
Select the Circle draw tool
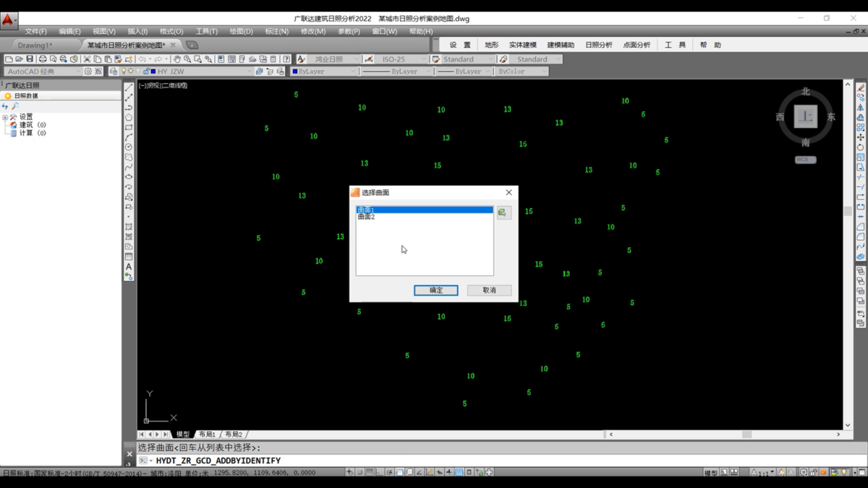[129, 147]
